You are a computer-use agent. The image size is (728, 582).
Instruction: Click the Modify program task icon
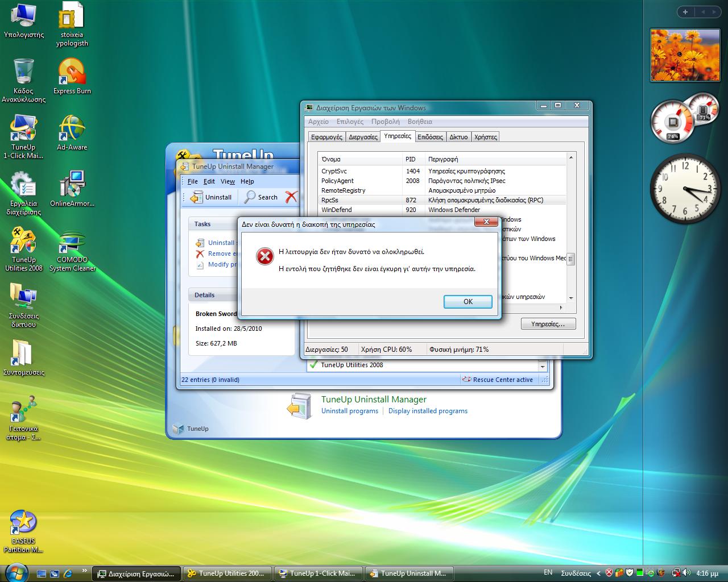coord(200,264)
